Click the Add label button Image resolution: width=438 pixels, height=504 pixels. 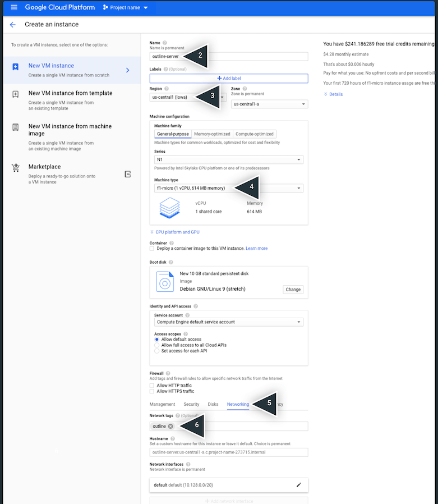click(229, 79)
